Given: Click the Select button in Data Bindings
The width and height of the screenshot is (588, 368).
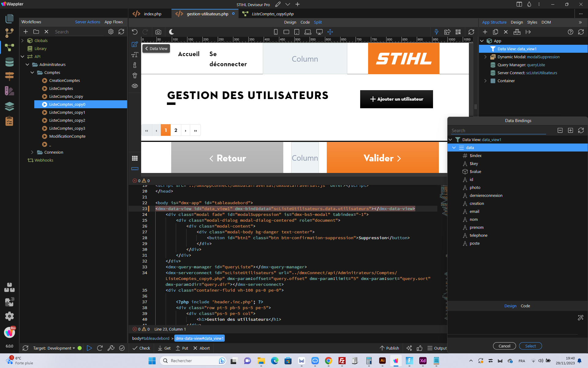Looking at the screenshot, I should coord(530,346).
